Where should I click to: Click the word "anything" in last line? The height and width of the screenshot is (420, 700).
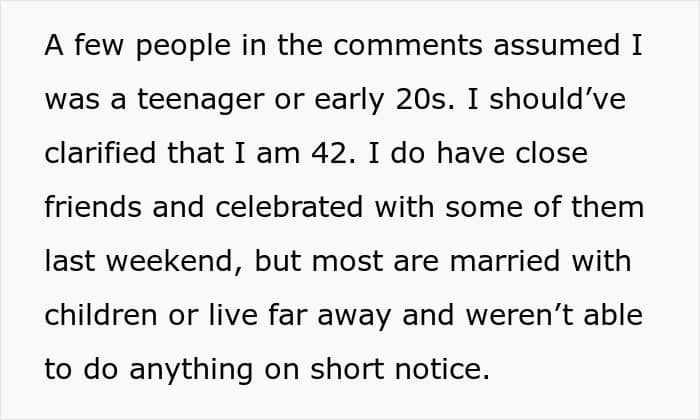pos(191,371)
